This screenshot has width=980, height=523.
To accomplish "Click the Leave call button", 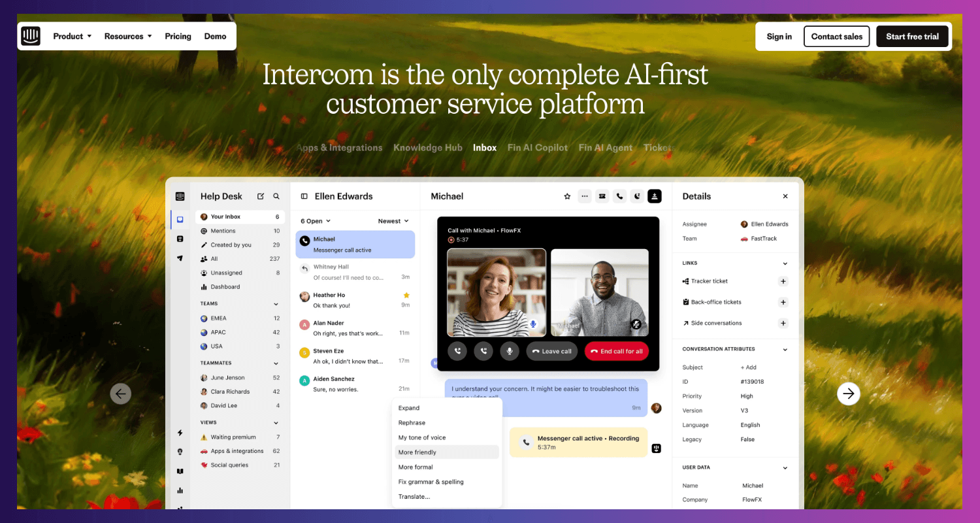I will (552, 351).
